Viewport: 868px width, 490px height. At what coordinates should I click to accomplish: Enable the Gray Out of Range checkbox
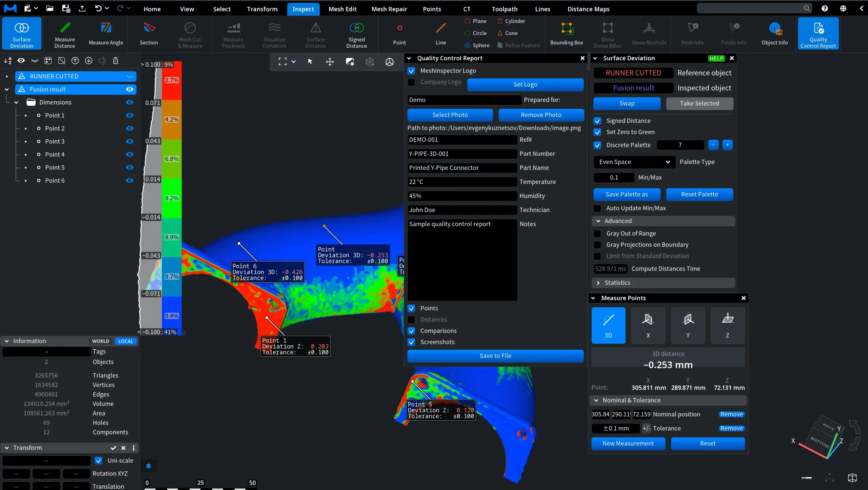(597, 233)
